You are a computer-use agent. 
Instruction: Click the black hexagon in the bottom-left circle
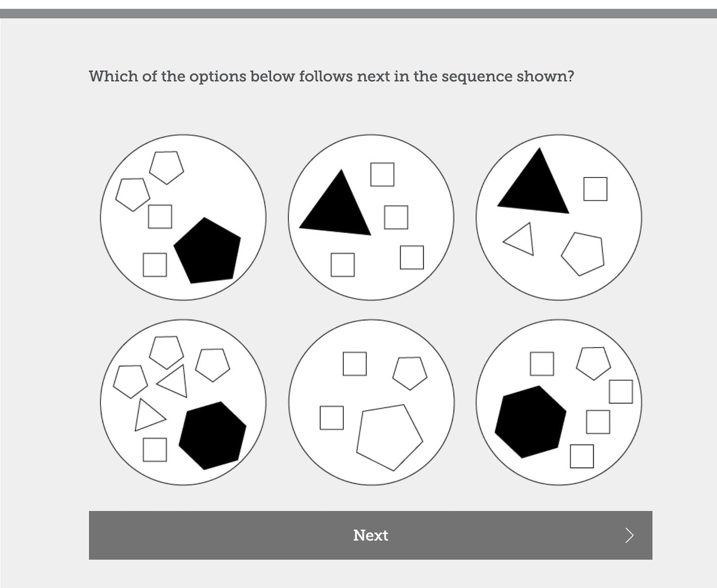(x=212, y=435)
